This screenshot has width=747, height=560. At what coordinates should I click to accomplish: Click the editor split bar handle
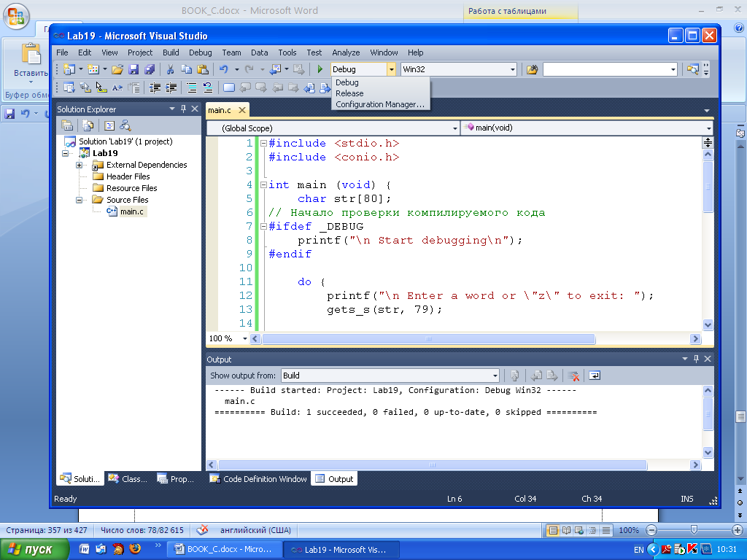coord(708,142)
